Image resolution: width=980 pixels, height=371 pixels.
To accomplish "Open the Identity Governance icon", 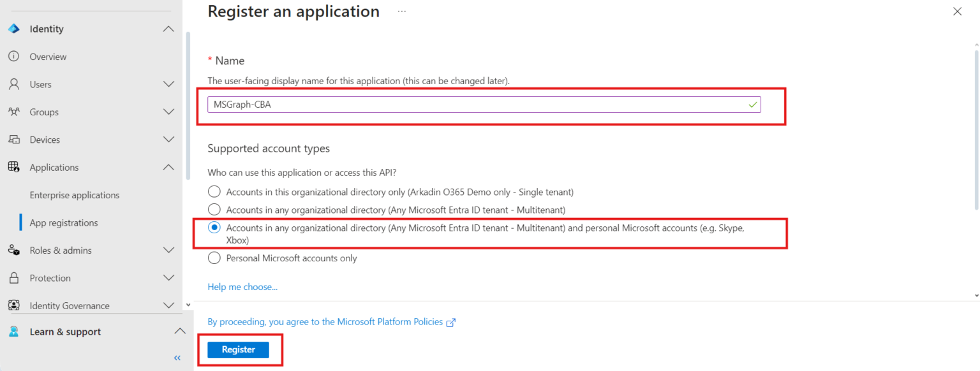I will click(13, 305).
